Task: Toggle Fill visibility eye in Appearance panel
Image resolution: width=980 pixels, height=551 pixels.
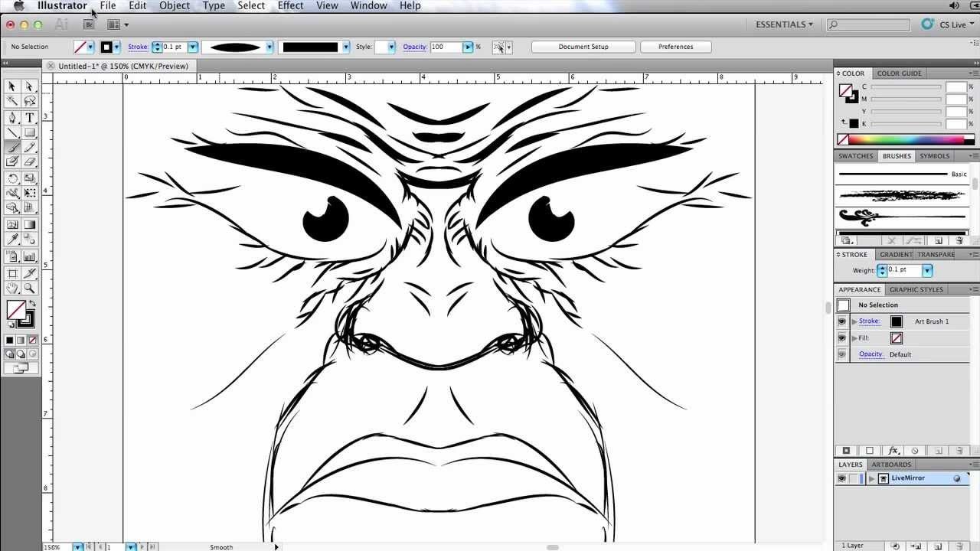Action: click(x=842, y=337)
